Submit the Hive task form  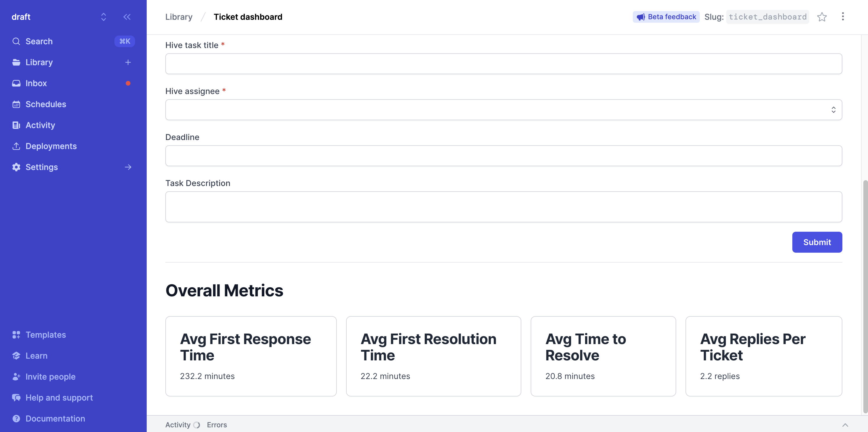817,242
